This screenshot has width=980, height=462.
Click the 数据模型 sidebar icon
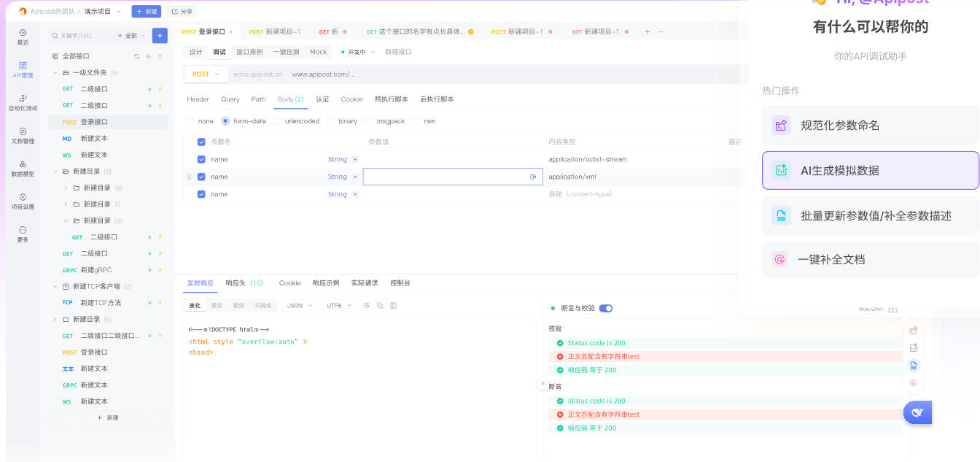[x=23, y=169]
